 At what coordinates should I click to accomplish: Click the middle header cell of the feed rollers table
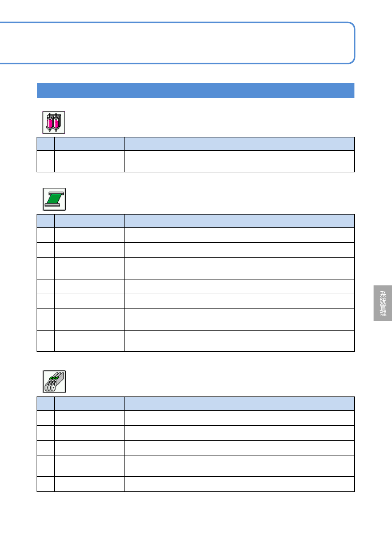[89, 403]
